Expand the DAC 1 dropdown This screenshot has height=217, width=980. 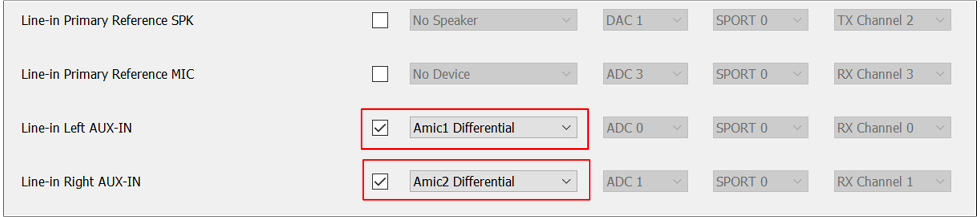pos(645,20)
